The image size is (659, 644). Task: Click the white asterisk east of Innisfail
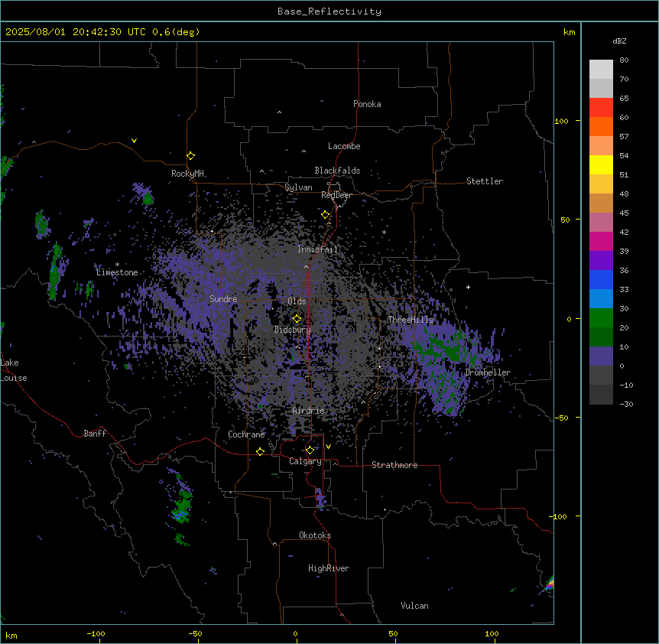click(x=384, y=232)
